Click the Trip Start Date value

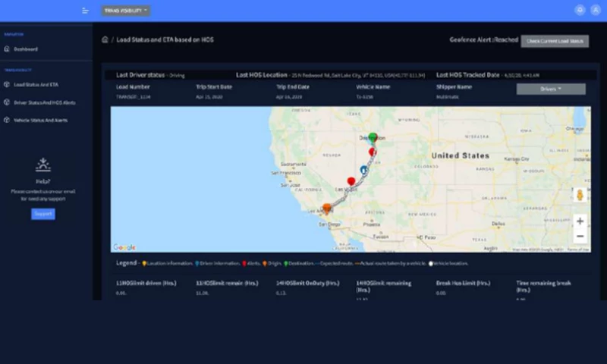point(209,97)
